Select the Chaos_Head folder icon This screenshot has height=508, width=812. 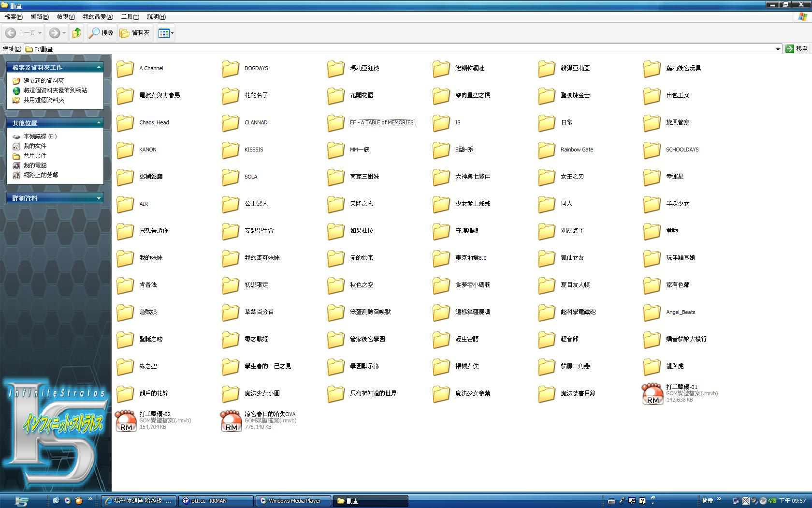pyautogui.click(x=125, y=123)
